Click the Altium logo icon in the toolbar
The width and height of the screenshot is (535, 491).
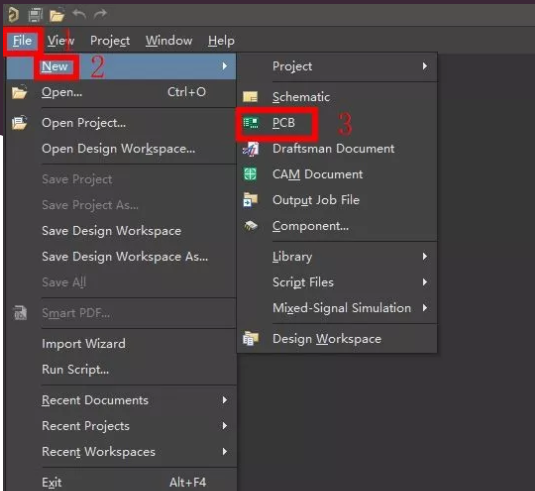click(13, 15)
